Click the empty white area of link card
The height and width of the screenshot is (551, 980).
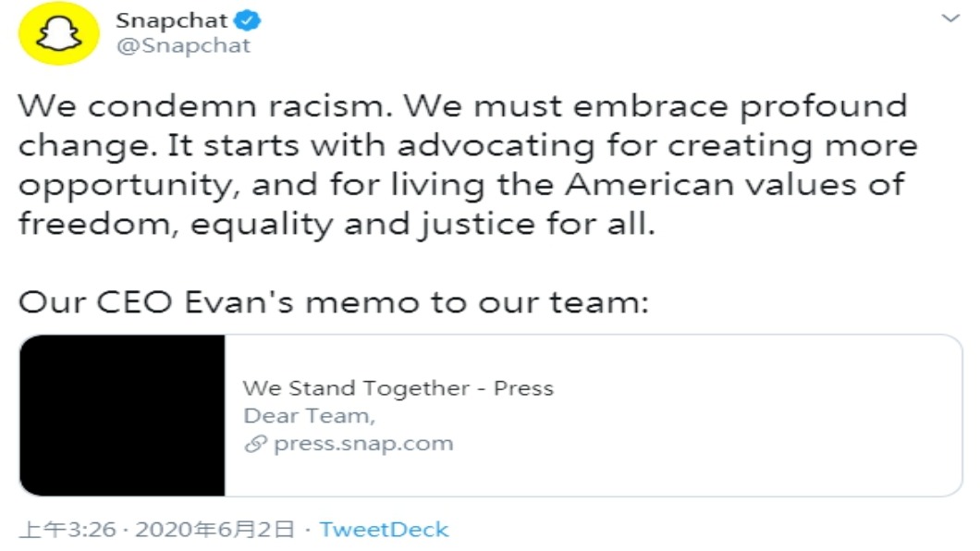[750, 415]
